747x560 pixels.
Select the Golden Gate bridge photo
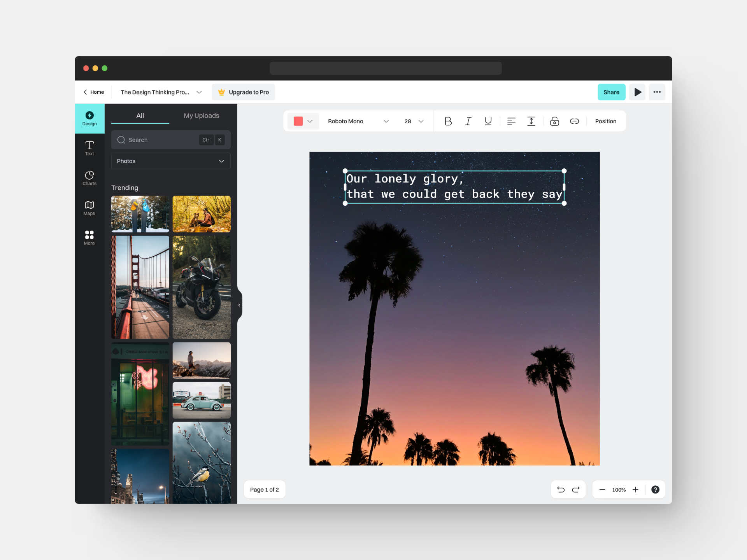click(140, 287)
